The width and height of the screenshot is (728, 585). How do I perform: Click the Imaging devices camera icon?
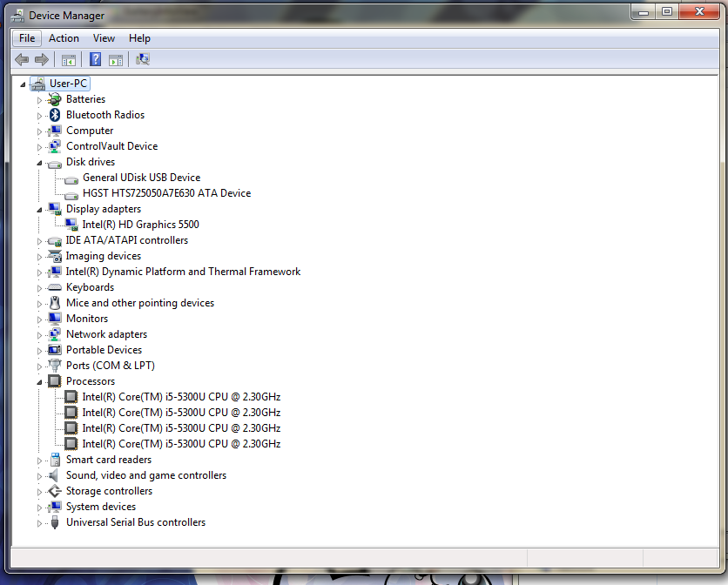pos(55,256)
